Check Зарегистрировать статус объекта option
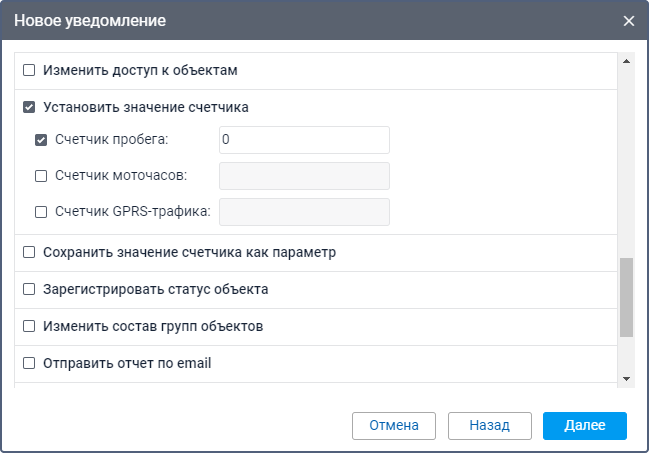 (x=29, y=290)
